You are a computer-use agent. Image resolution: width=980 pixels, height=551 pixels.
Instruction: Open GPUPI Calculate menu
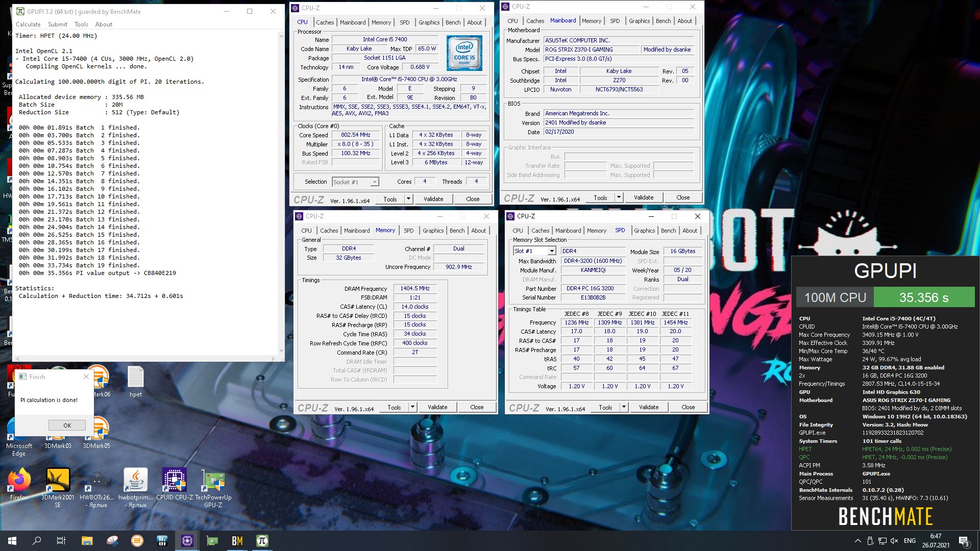coord(28,24)
